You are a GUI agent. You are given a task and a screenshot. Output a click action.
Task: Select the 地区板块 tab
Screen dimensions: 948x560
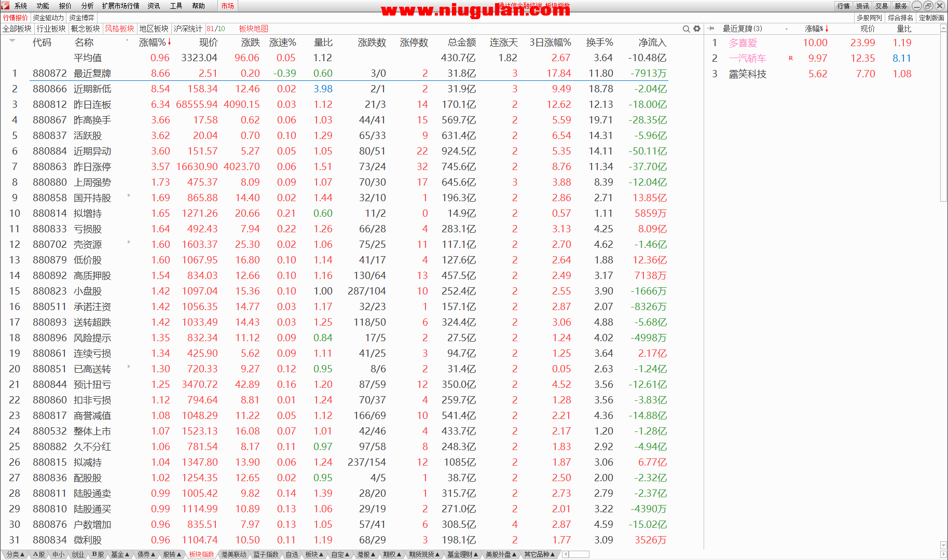point(154,29)
